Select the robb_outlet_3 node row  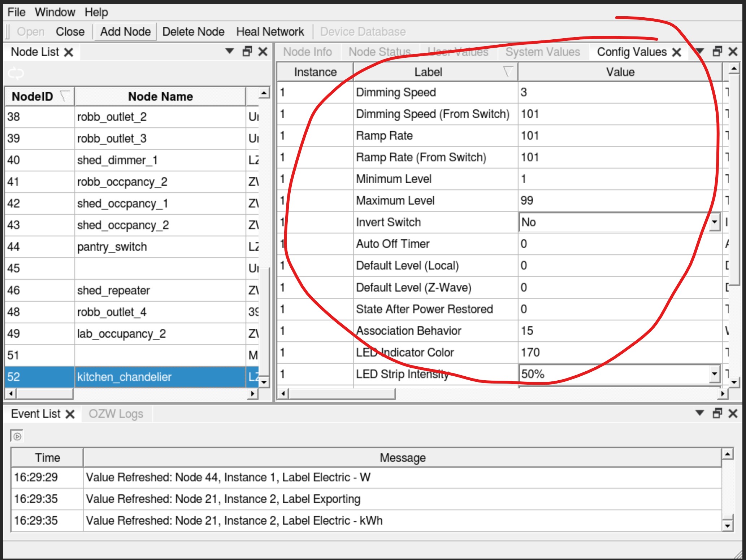click(132, 139)
